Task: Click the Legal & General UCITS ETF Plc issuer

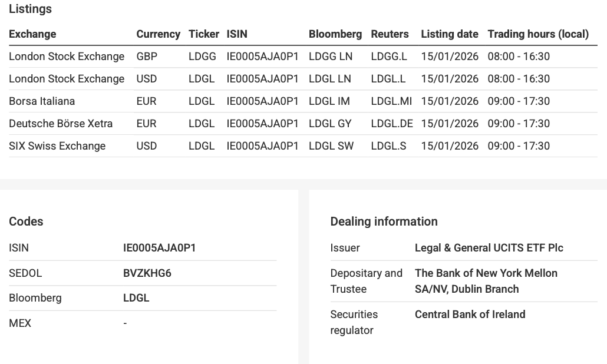Action: tap(489, 248)
